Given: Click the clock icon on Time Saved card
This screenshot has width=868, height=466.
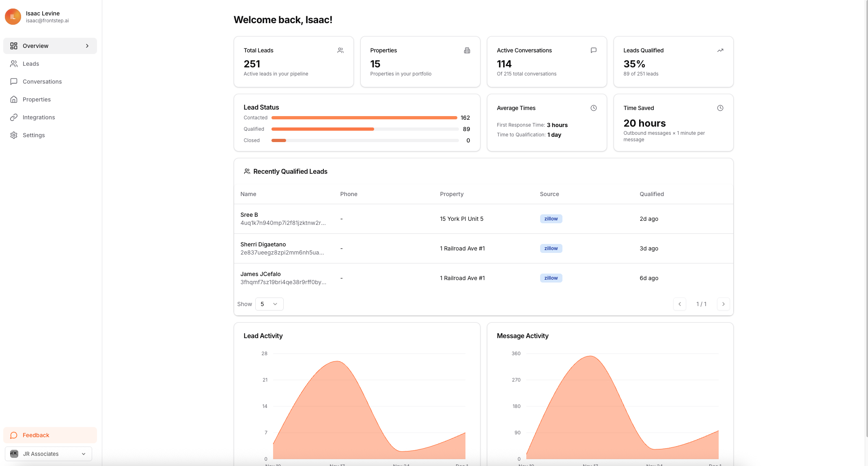Looking at the screenshot, I should pos(720,108).
